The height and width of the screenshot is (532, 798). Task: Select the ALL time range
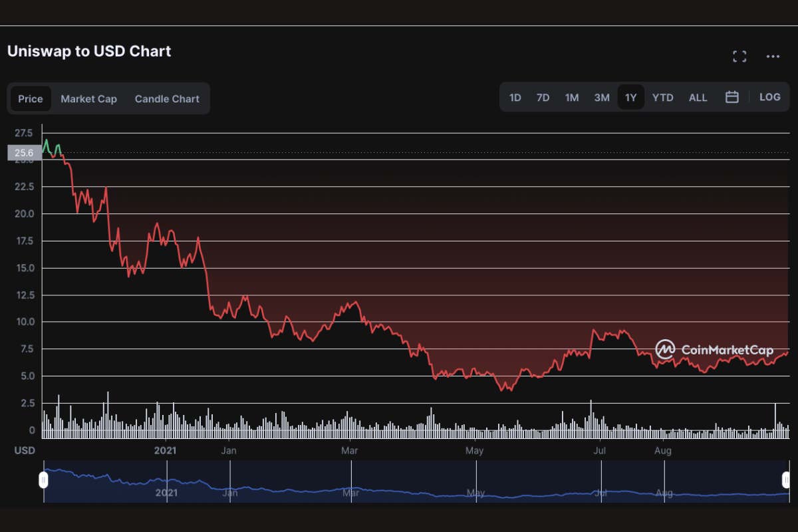click(698, 97)
